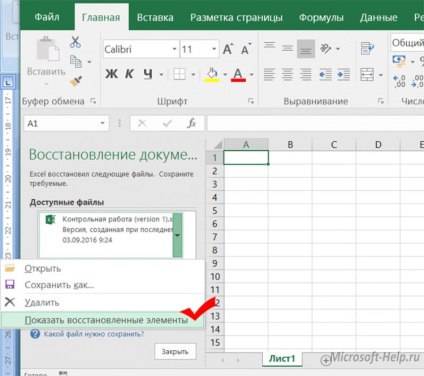Open Font group dialog launcher
The width and height of the screenshot is (424, 376).
pos(251,101)
